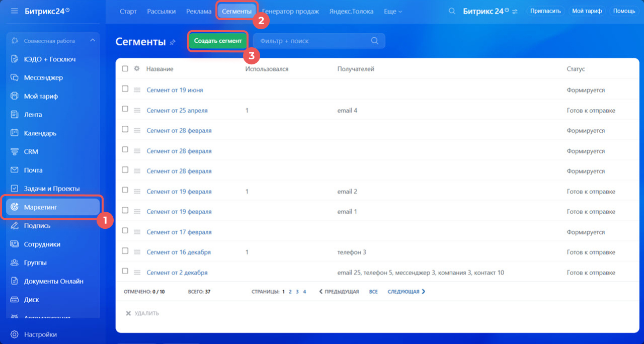Check the box for Сегмент от 25 апреля
644x344 pixels.
[125, 109]
